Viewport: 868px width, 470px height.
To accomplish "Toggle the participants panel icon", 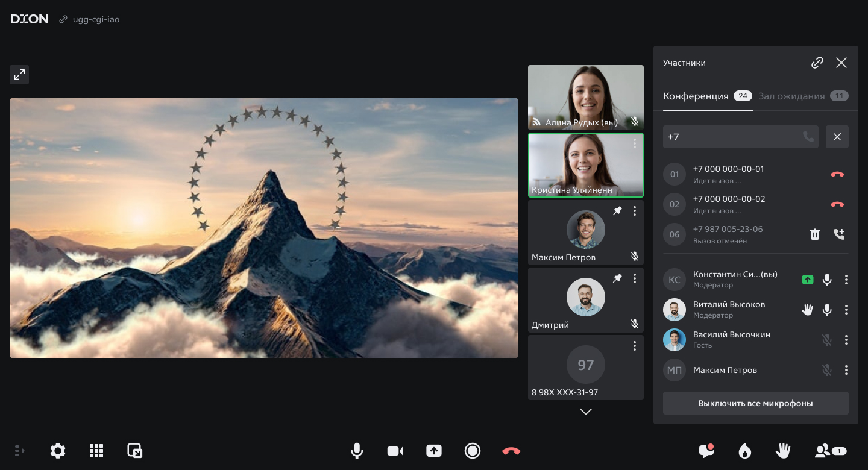I will point(831,451).
